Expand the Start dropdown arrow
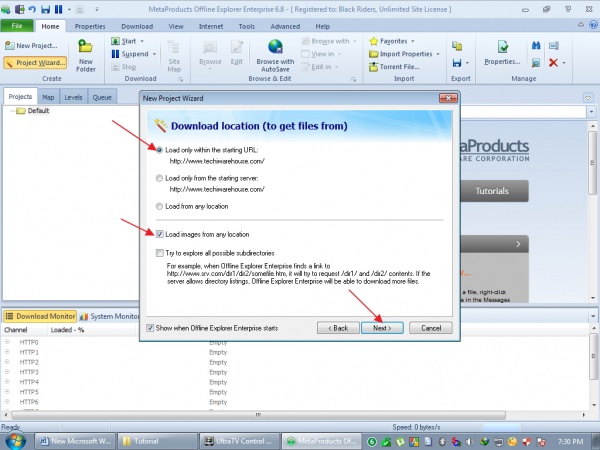 pos(142,41)
